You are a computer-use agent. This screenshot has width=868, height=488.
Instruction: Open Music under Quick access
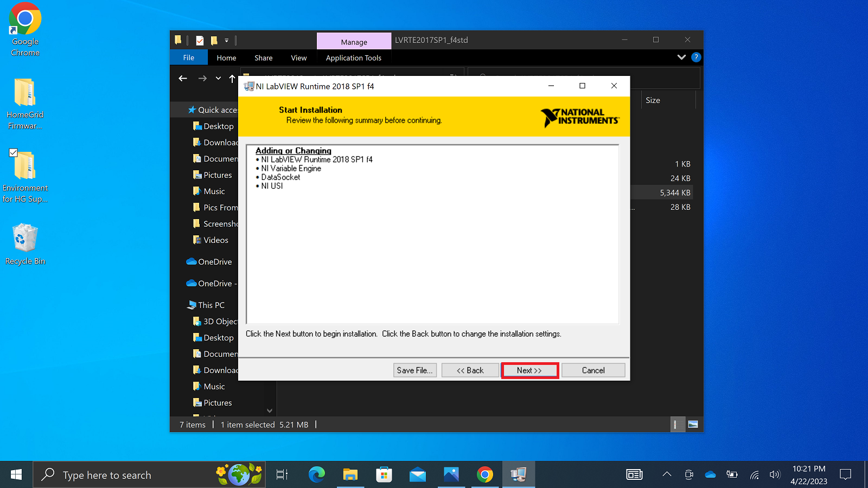(x=209, y=191)
